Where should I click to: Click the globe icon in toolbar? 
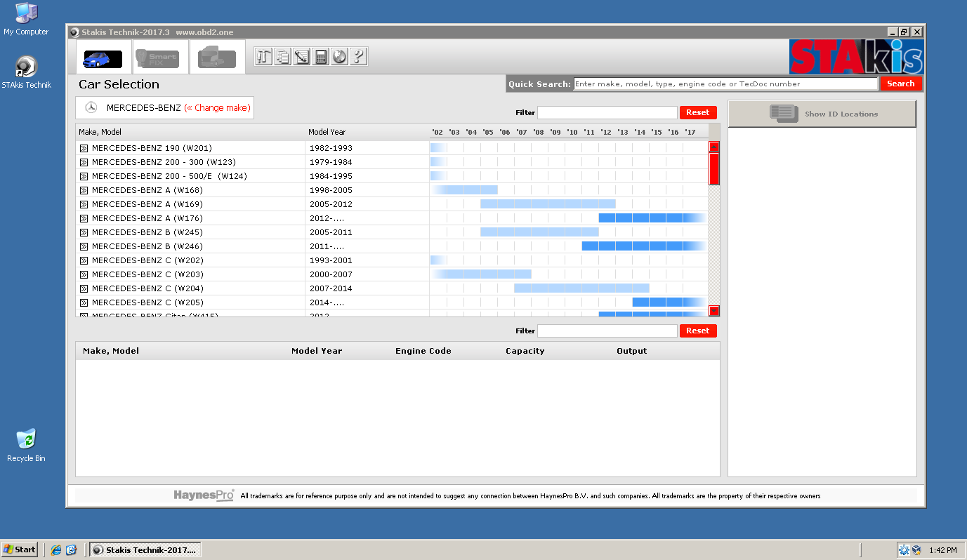point(340,57)
